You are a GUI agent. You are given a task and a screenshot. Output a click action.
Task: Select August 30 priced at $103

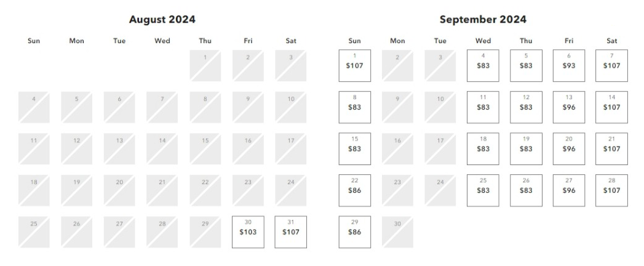(248, 232)
